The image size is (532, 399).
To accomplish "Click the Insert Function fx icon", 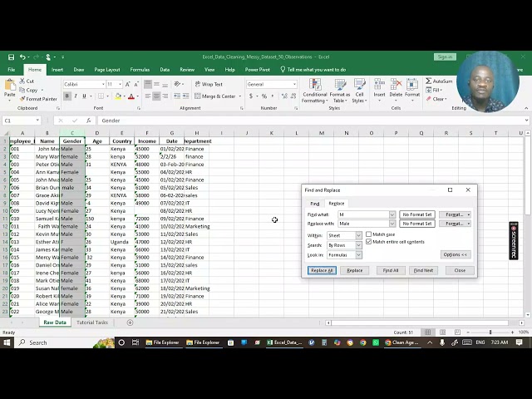I will 89,121.
